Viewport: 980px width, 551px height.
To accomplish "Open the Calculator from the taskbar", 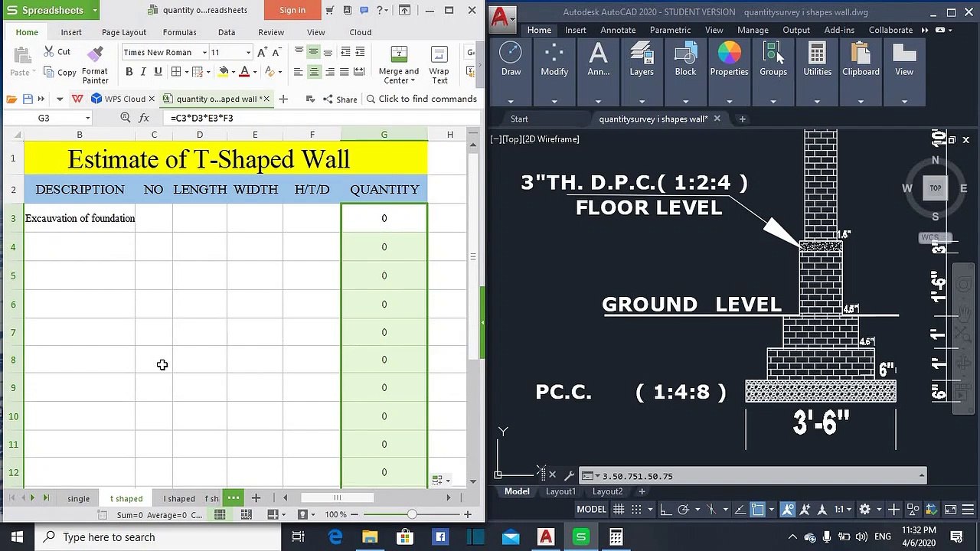I will pos(616,537).
